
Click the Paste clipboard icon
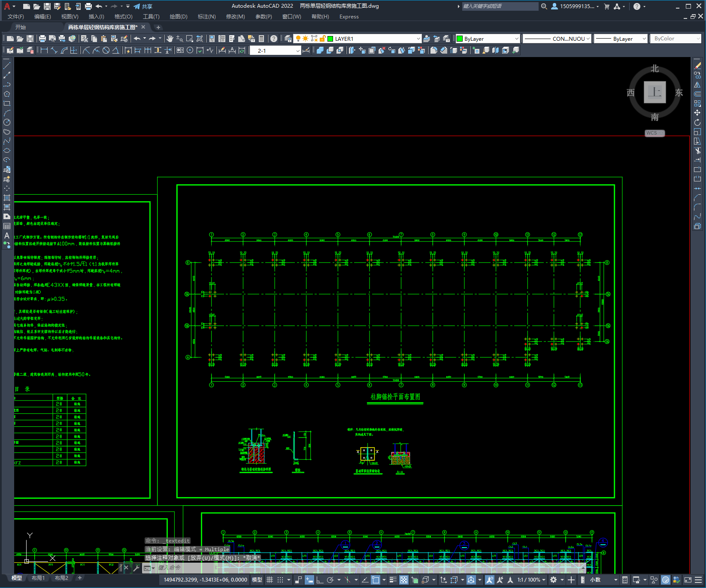tap(104, 39)
